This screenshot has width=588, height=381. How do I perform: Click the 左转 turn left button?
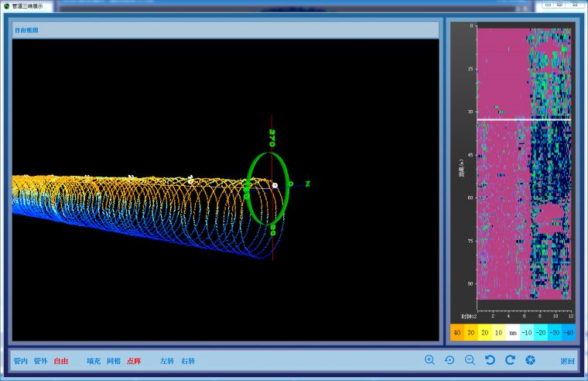[x=167, y=361]
